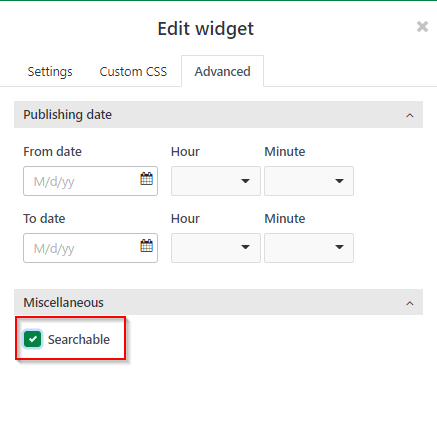Screen dimensions: 437x425
Task: Switch to the Custom CSS tab
Action: pos(133,72)
